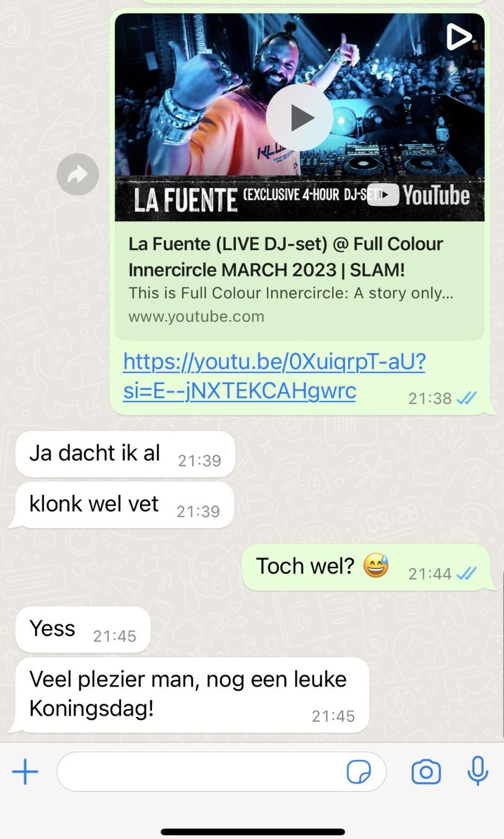Tap the sweat-smile emoji in message
Image resolution: width=504 pixels, height=839 pixels.
(x=376, y=565)
